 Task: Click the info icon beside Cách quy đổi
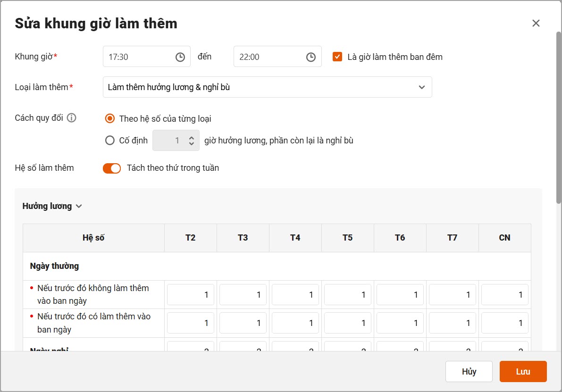pos(72,117)
